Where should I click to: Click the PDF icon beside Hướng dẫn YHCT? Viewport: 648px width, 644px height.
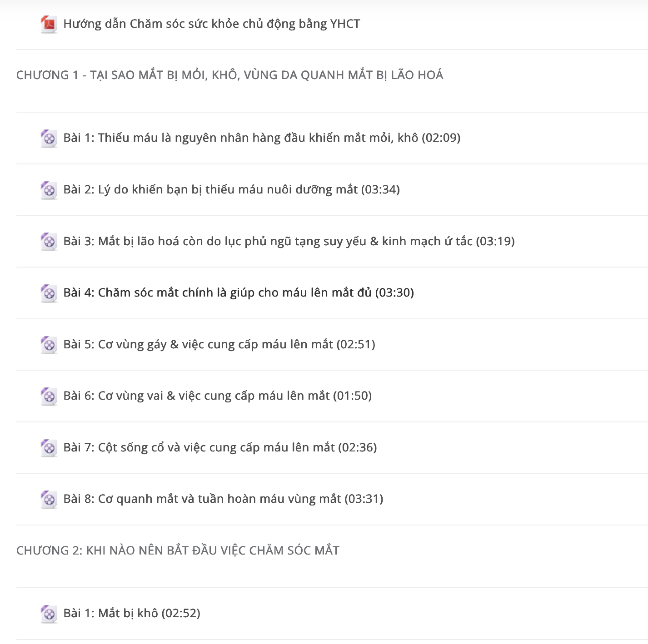click(49, 24)
